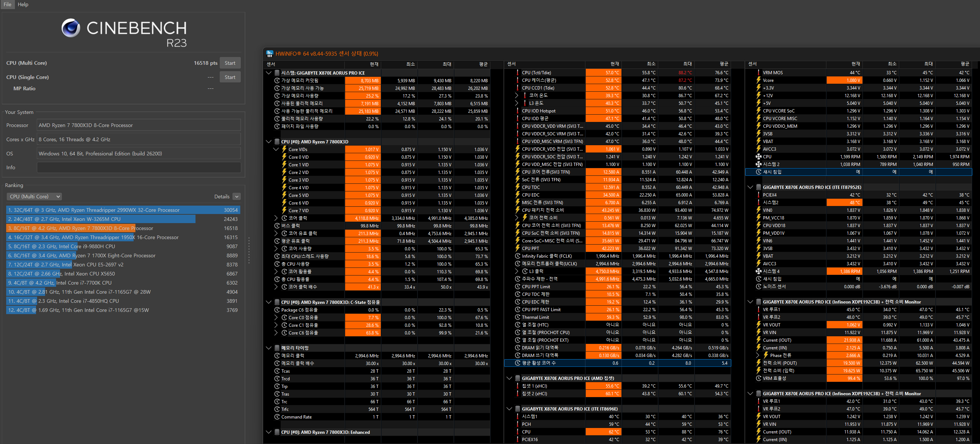Image resolution: width=980 pixels, height=444 pixels.
Task: Click the lightning icon beside CPU PPT
Action: pyautogui.click(x=517, y=249)
